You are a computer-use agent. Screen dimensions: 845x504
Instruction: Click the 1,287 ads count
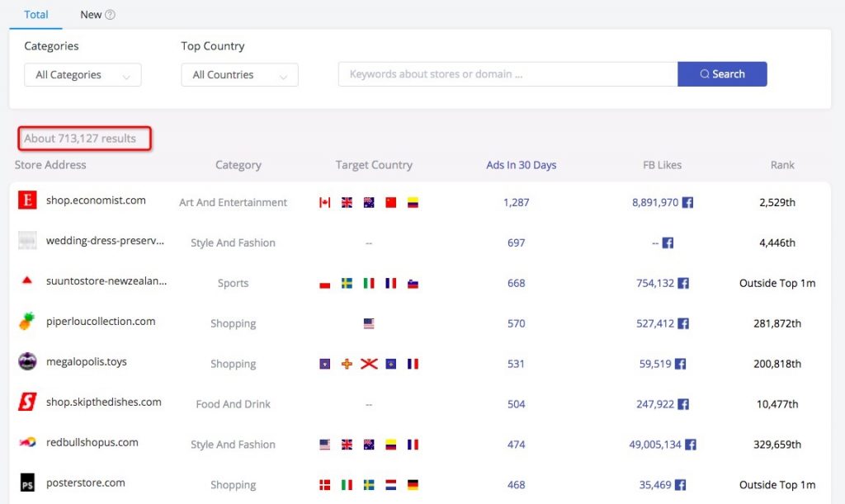(x=517, y=202)
